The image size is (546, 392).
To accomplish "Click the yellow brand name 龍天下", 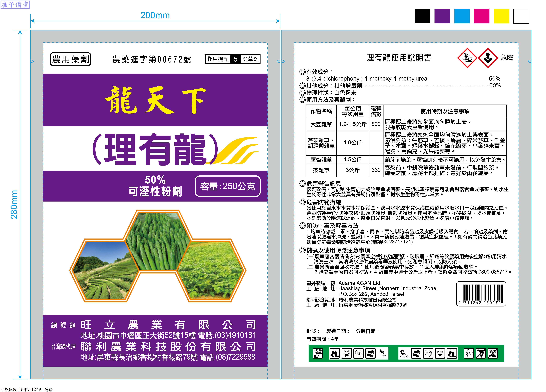I will point(155,100).
